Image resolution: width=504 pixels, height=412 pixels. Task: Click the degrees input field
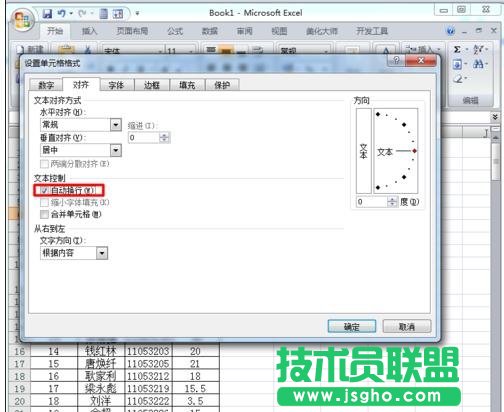point(372,202)
